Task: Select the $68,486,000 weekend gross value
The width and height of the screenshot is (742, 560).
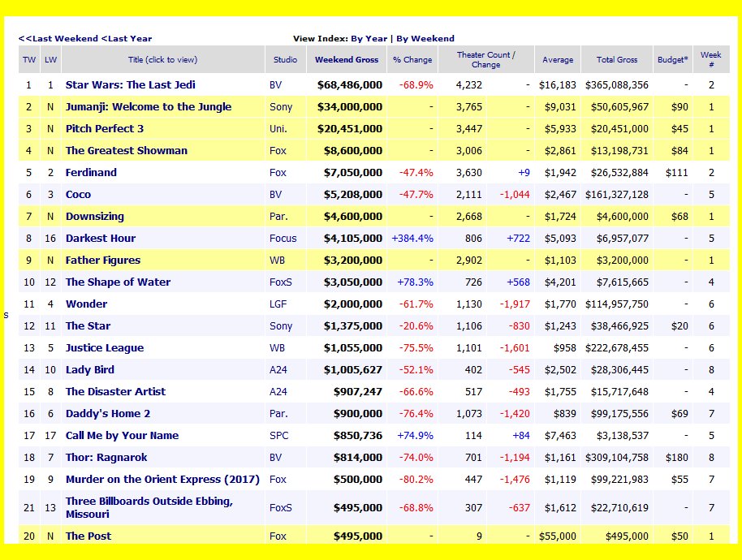Action: (350, 85)
